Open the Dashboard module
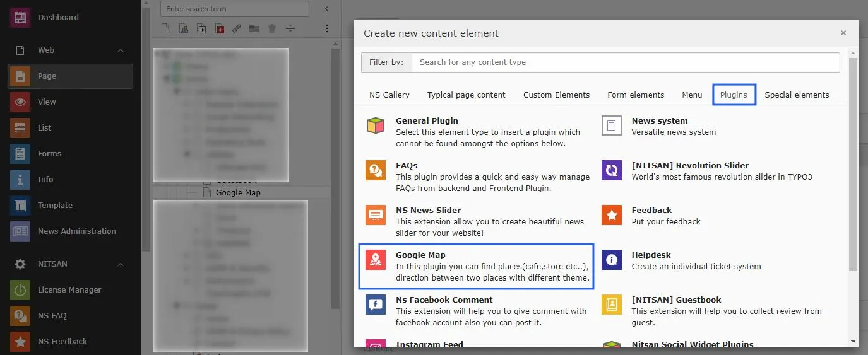This screenshot has width=868, height=355. pyautogui.click(x=70, y=17)
